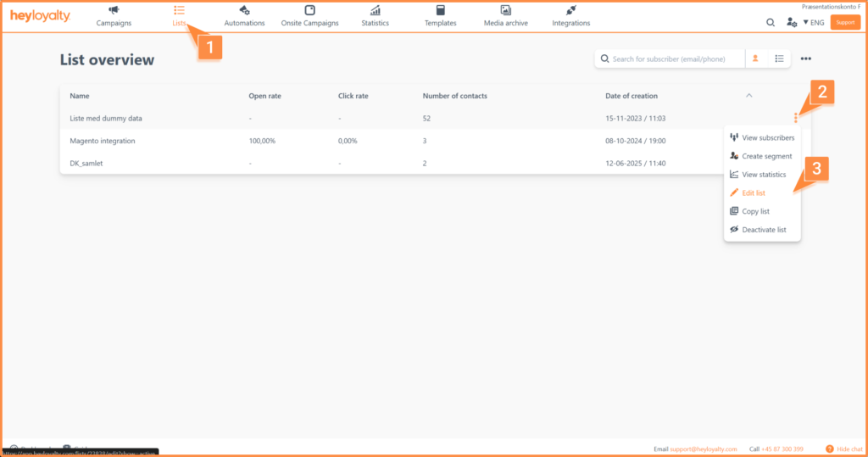This screenshot has width=868, height=457.
Task: Open the Campaigns megaphone icon
Action: [114, 10]
